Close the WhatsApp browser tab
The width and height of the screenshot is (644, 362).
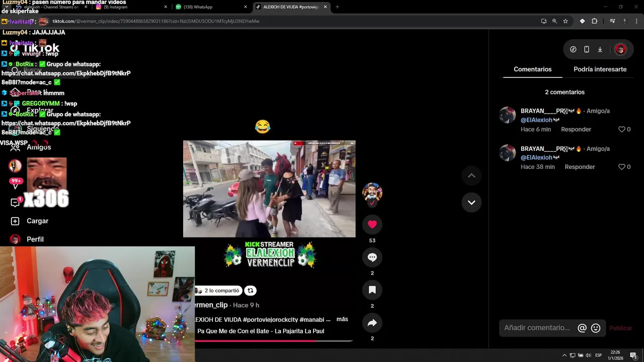(246, 7)
